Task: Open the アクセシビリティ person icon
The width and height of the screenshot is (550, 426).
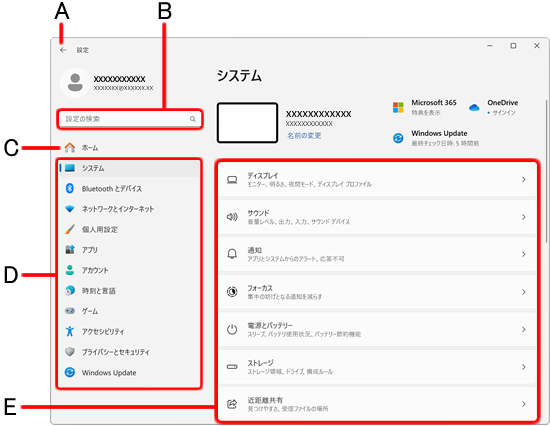Action: click(70, 331)
